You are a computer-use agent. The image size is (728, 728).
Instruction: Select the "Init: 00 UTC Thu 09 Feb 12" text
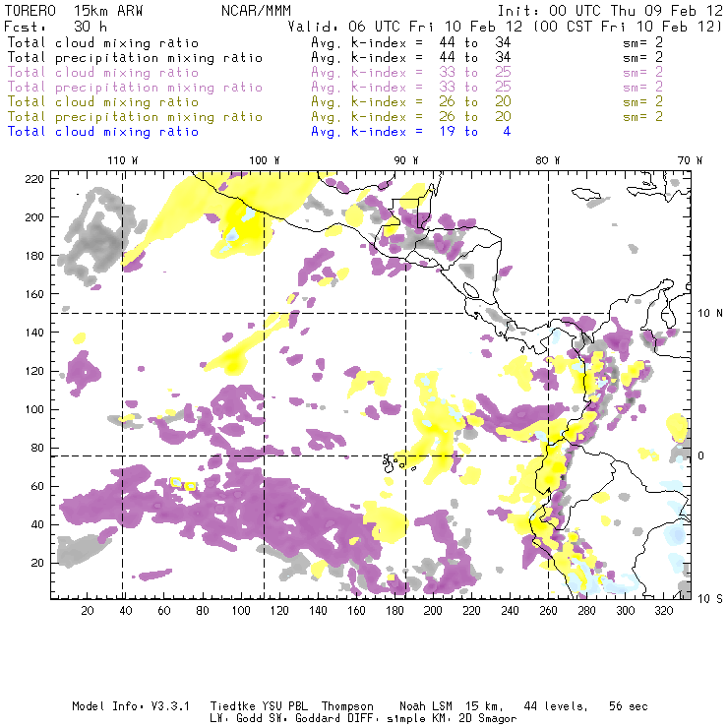(x=610, y=11)
